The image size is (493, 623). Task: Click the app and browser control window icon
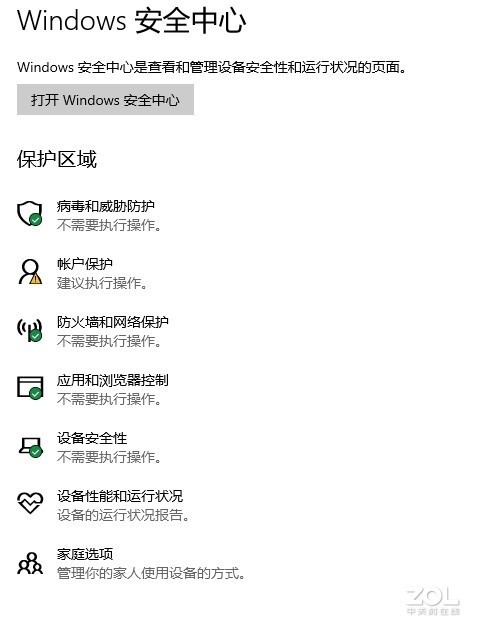(30, 387)
